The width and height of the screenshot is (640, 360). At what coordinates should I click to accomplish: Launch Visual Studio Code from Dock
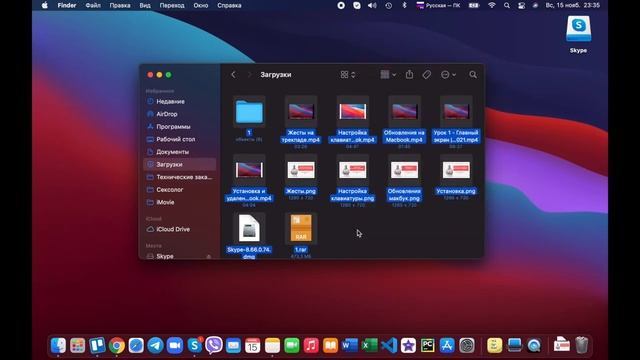[389, 345]
